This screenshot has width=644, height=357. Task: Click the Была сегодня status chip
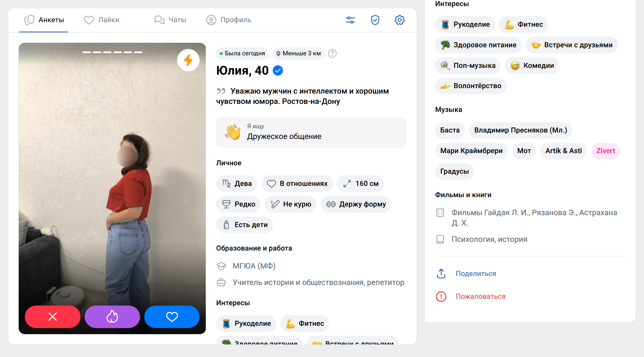[242, 53]
